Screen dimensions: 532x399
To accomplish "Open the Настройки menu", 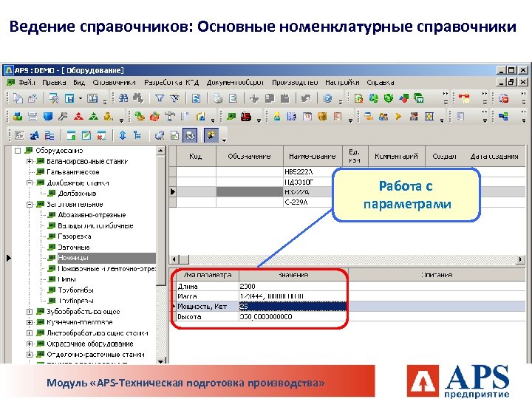I will point(342,83).
